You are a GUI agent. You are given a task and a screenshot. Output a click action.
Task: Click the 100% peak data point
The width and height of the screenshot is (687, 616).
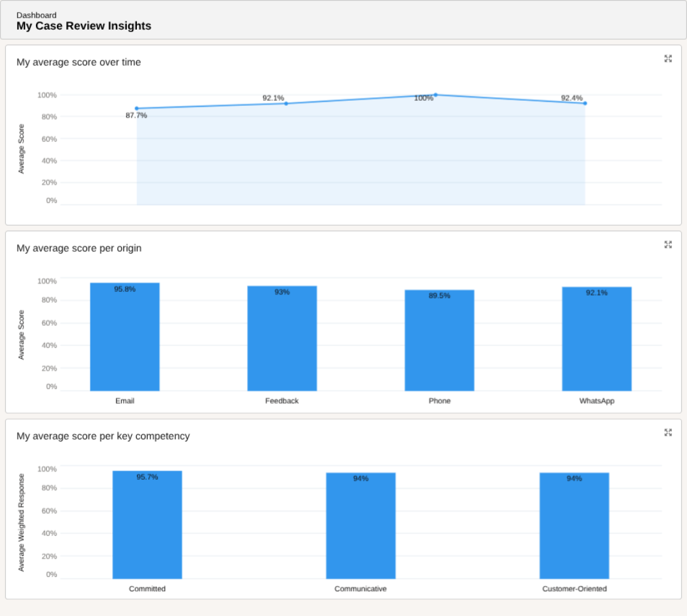(x=435, y=95)
